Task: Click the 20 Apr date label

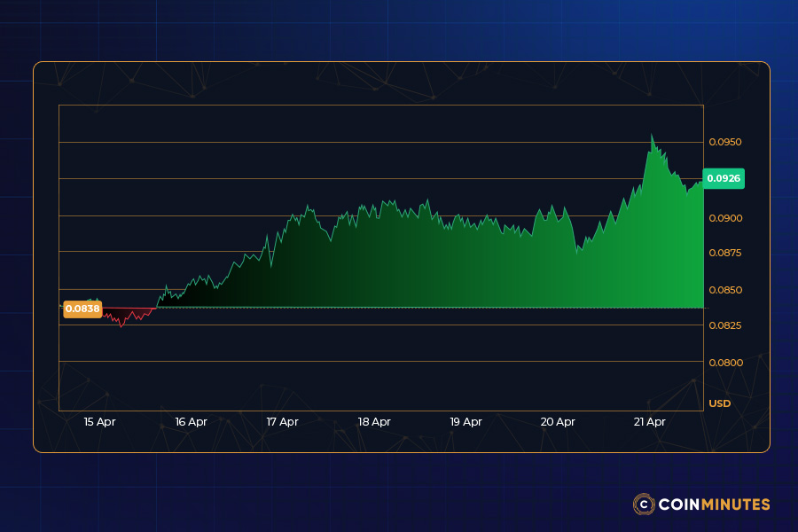Action: [x=559, y=422]
